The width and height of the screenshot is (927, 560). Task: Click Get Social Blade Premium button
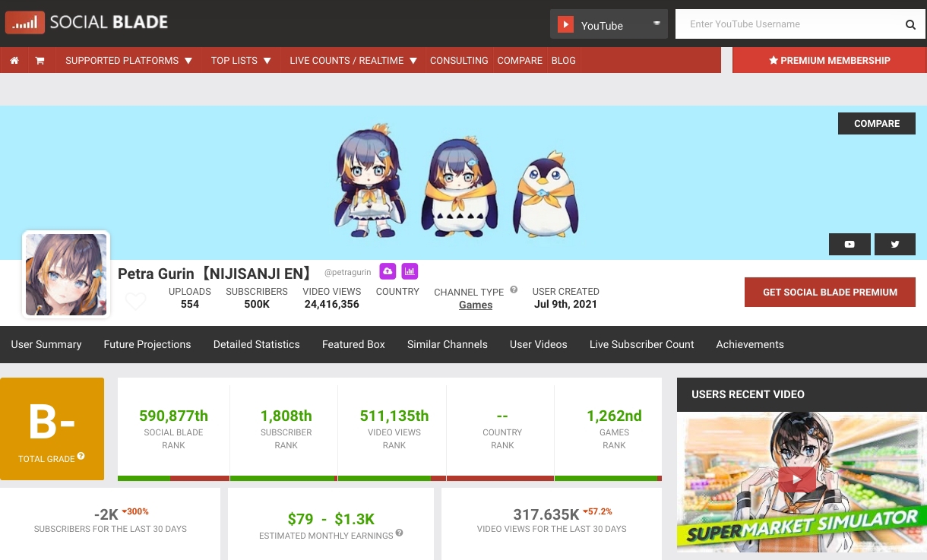(830, 292)
